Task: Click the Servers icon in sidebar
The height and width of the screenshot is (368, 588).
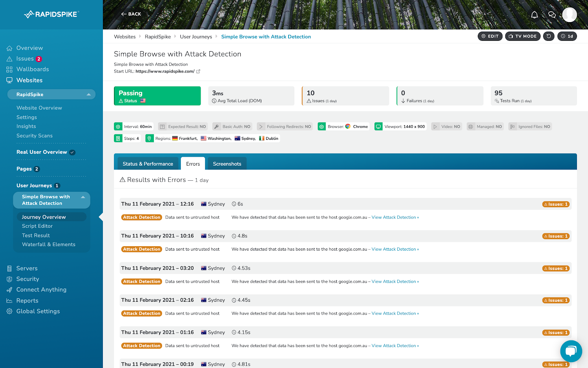Action: [x=10, y=269]
